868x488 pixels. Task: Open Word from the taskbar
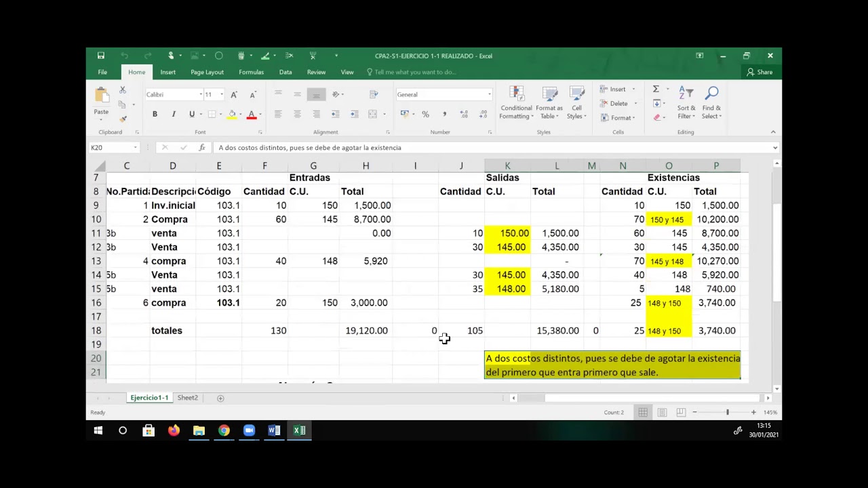coord(274,430)
